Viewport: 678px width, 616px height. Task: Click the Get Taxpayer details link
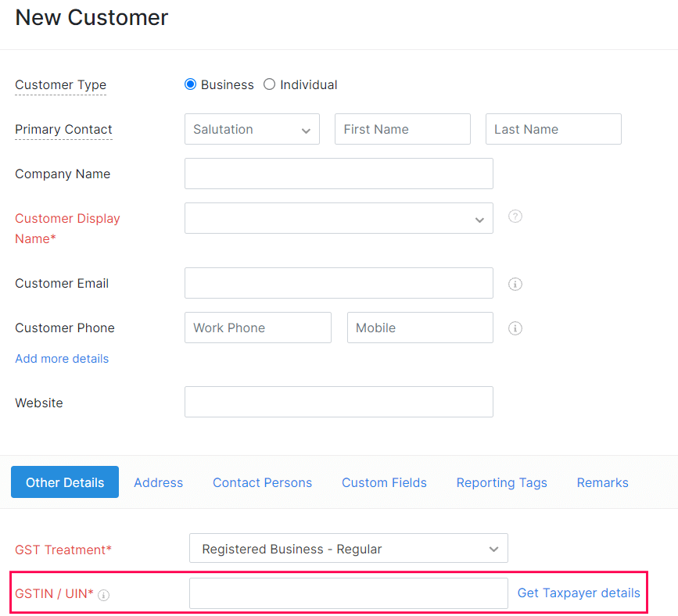point(579,593)
